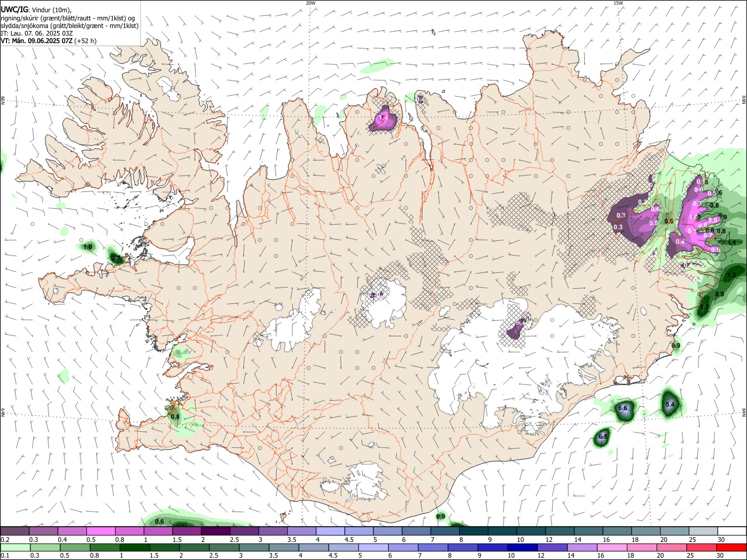This screenshot has height=560, width=747.
Task: Click the 1.3 rain value on east coast
Action: pyautogui.click(x=731, y=275)
